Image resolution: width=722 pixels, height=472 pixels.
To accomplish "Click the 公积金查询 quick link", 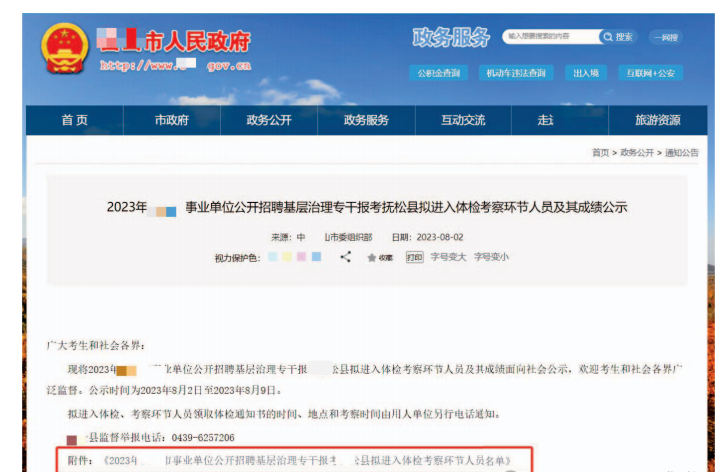I will tap(438, 73).
